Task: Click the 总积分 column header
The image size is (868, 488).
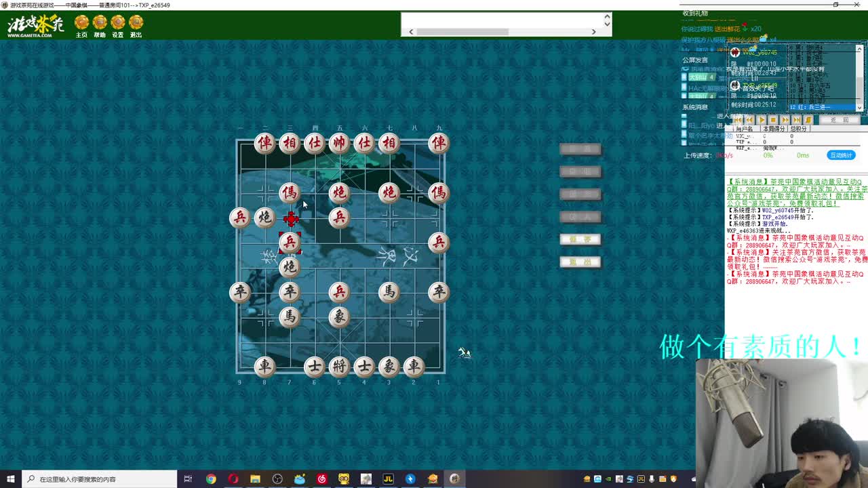Action: [799, 129]
